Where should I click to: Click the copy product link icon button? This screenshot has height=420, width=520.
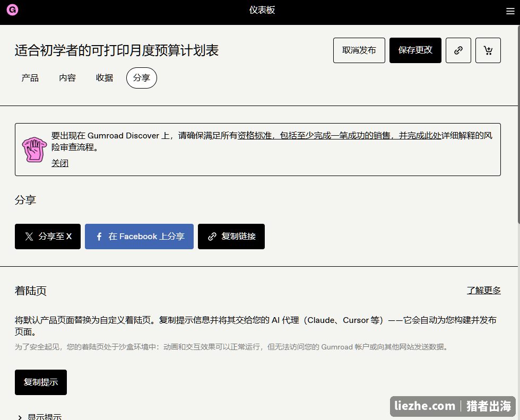458,50
